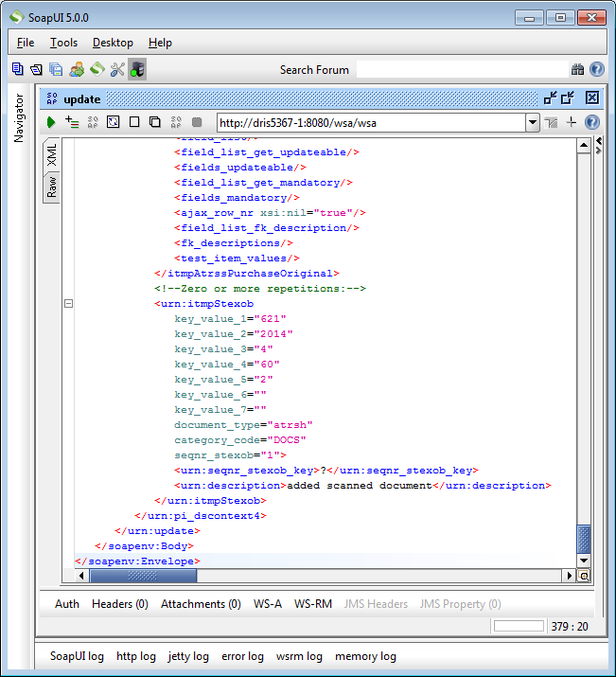
Task: Click the 'added scanned document' description text
Action: point(360,486)
